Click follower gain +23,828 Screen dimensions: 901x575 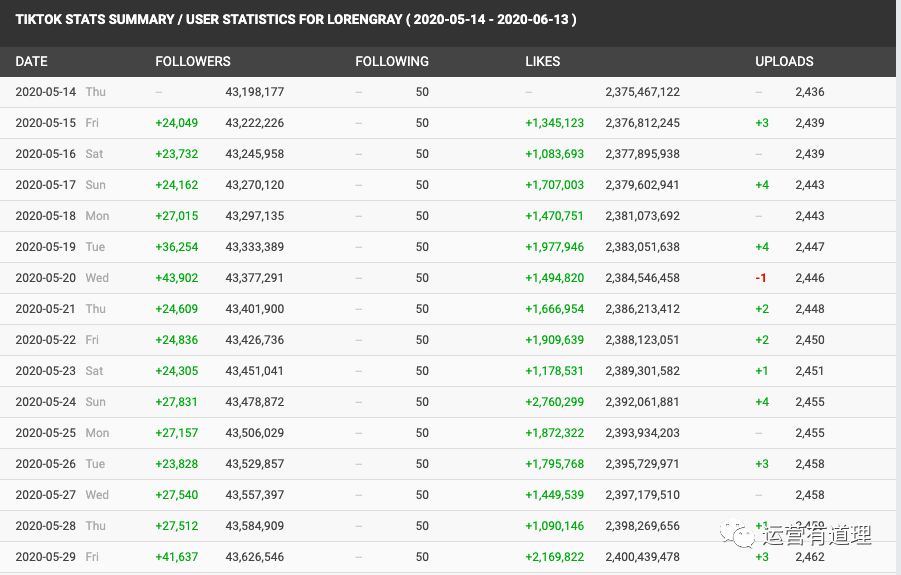(176, 464)
